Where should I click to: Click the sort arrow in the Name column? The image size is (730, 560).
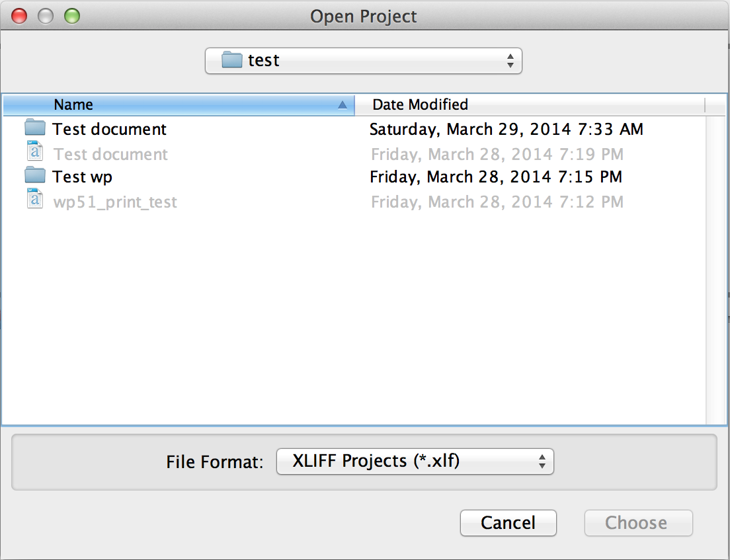(x=342, y=104)
